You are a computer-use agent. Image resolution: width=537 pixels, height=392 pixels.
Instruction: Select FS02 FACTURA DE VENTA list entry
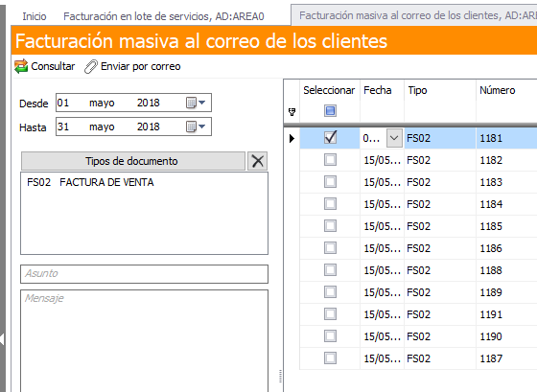point(90,182)
